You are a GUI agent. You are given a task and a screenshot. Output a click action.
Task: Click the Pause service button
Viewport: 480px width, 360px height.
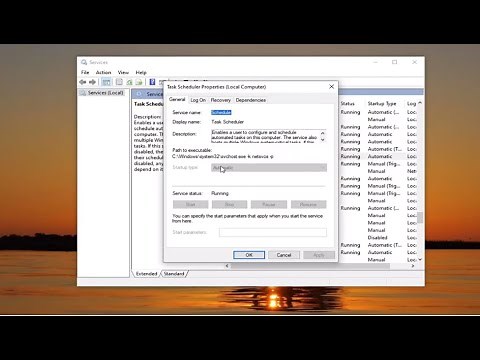point(269,204)
